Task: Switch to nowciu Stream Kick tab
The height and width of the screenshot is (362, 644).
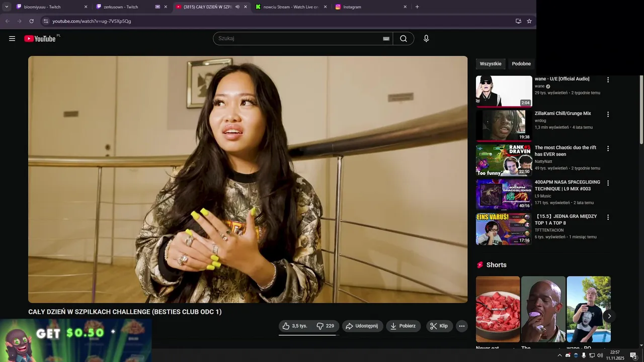Action: coord(291,7)
